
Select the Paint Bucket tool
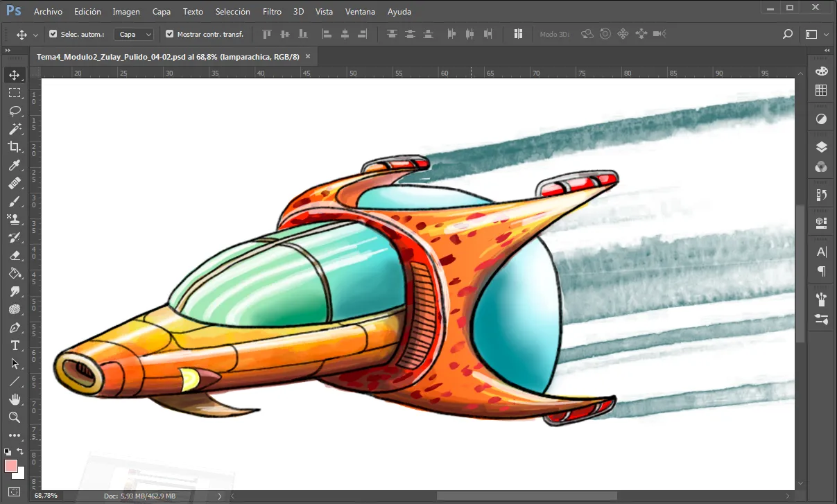click(x=14, y=273)
